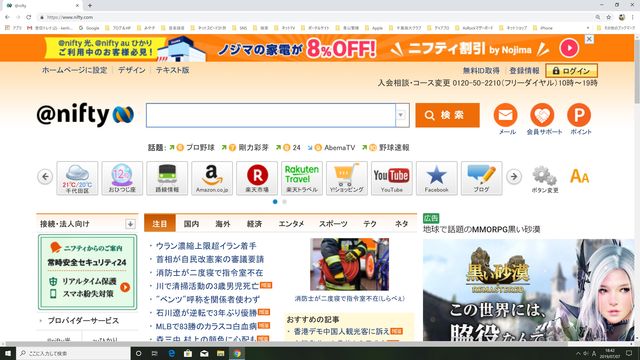The height and width of the screenshot is (360, 640).
Task: Click the left arrow of the shortcut carousel
Action: (x=45, y=177)
